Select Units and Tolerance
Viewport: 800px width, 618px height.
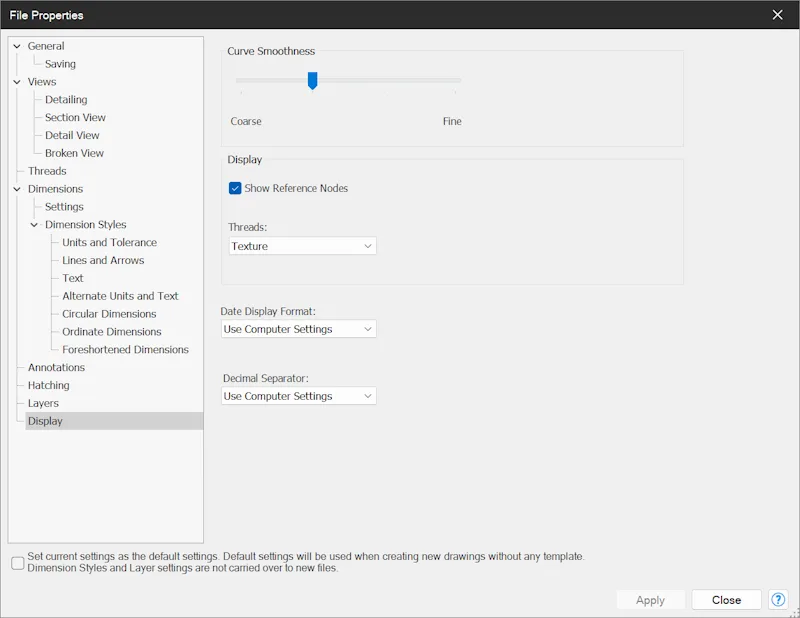pyautogui.click(x=109, y=242)
